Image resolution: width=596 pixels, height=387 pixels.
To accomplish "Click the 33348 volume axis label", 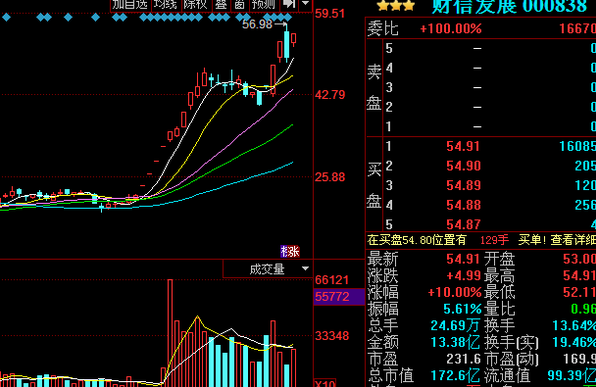I will [332, 336].
